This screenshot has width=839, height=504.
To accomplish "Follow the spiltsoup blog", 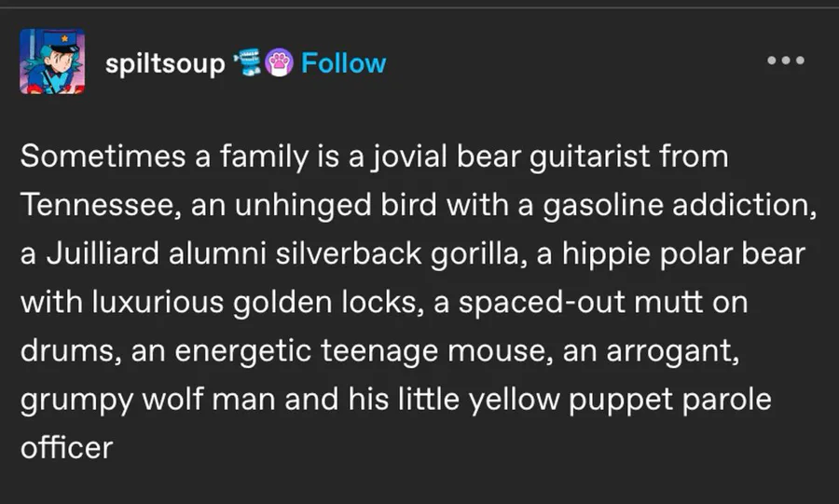I will click(x=343, y=63).
